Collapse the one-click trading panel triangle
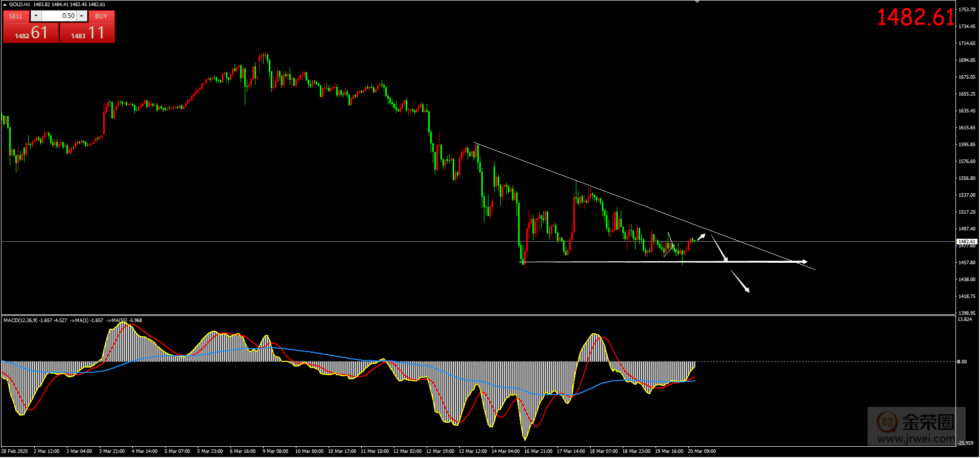This screenshot has width=980, height=458. [x=5, y=5]
